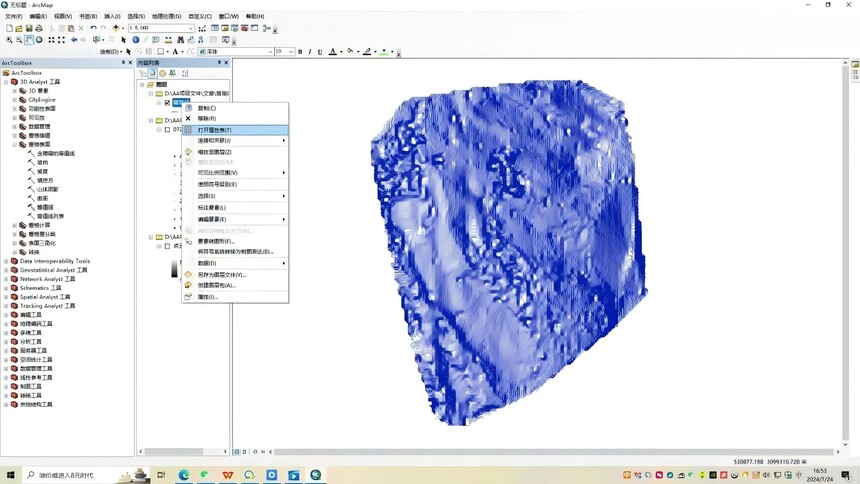Select the Identify tool blue info icon
The height and width of the screenshot is (484, 860).
(135, 40)
